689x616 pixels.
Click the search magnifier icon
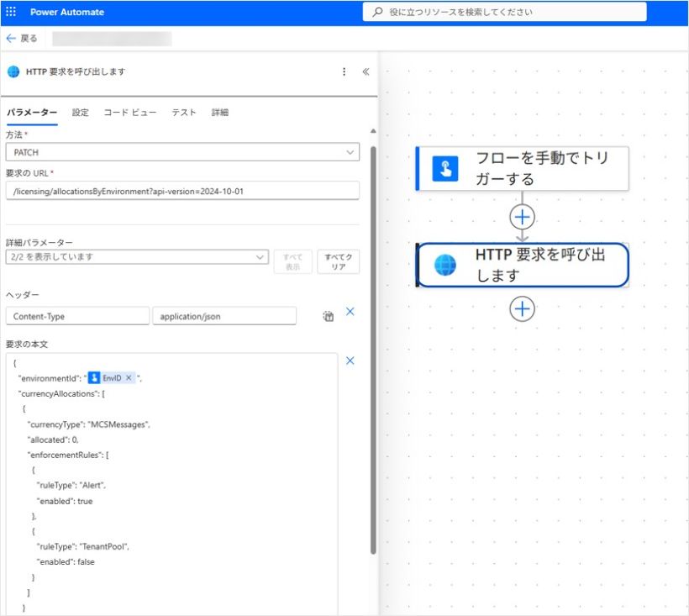pyautogui.click(x=377, y=12)
